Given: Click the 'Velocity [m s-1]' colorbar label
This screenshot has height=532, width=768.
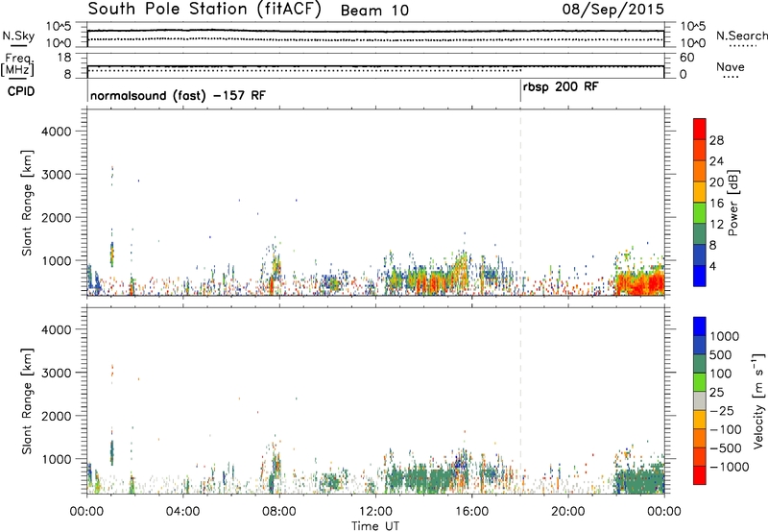Looking at the screenshot, I should pos(758,400).
